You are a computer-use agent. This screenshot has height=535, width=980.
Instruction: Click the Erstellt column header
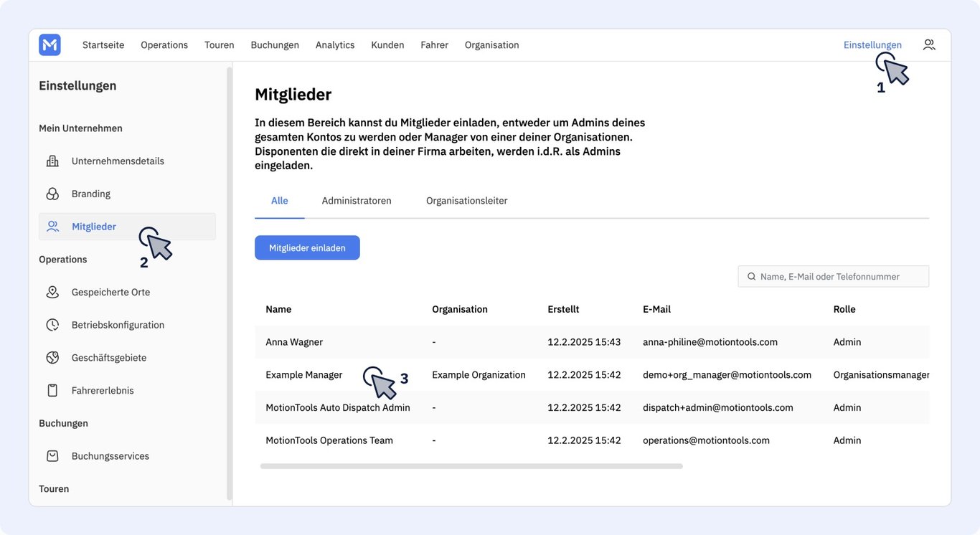tap(563, 309)
